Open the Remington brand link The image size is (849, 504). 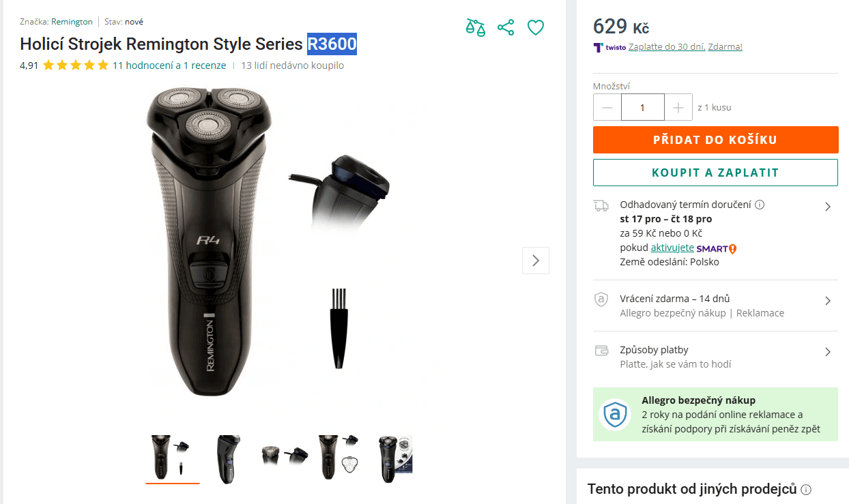72,21
